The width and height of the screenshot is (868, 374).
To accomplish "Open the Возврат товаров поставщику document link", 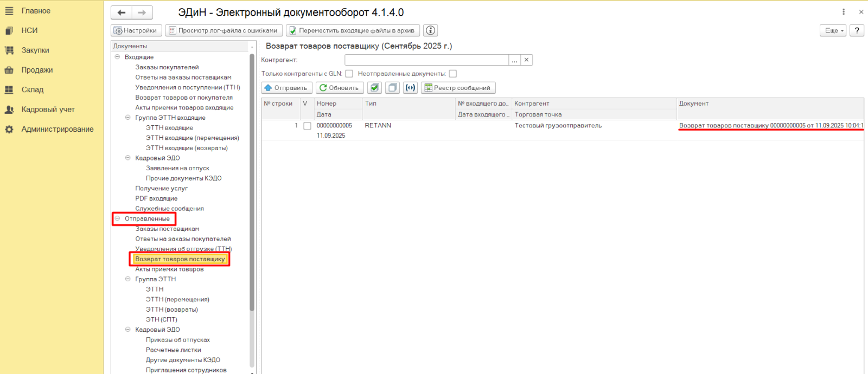I will coord(770,126).
